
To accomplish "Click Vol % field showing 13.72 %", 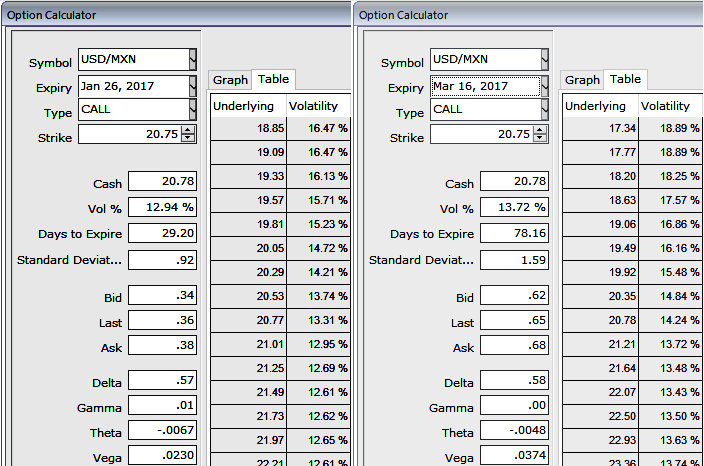I will (515, 207).
